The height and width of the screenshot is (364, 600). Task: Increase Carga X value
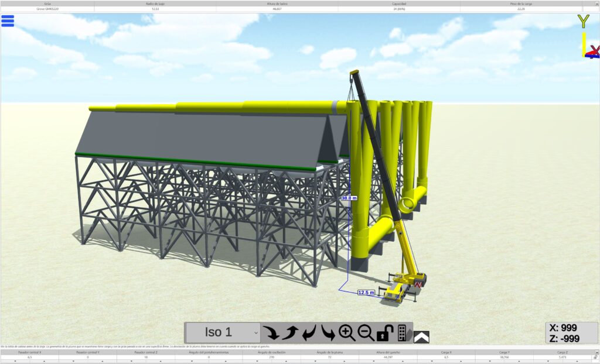461,361
